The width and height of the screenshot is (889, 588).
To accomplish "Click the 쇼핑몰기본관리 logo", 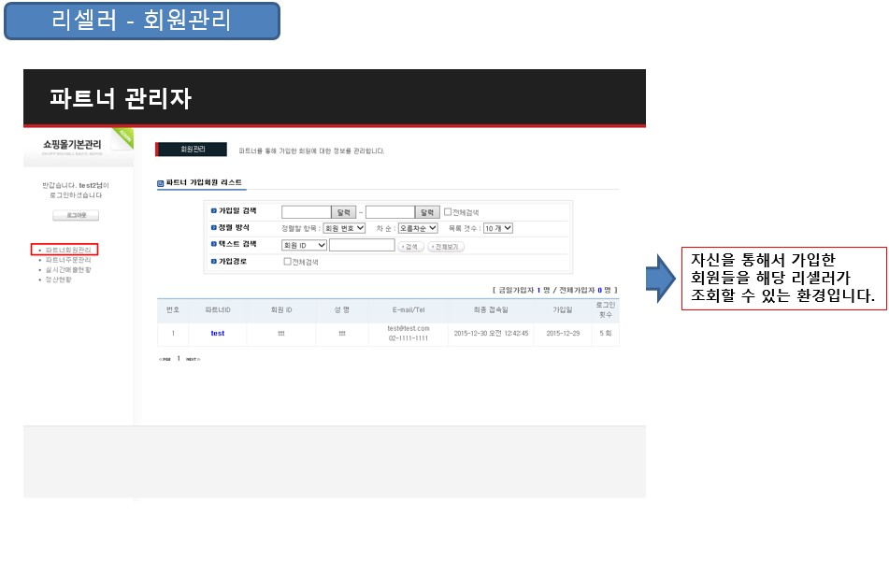I will (x=72, y=144).
